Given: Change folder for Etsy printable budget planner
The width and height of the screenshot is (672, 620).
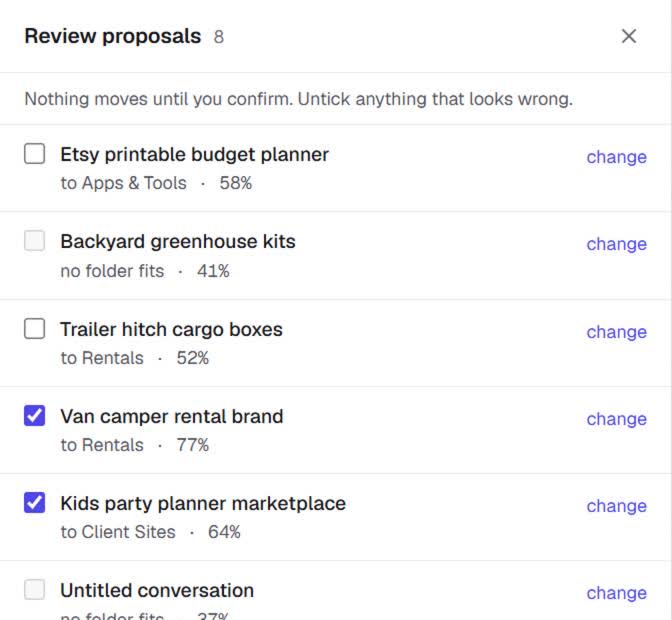Looking at the screenshot, I should point(616,157).
